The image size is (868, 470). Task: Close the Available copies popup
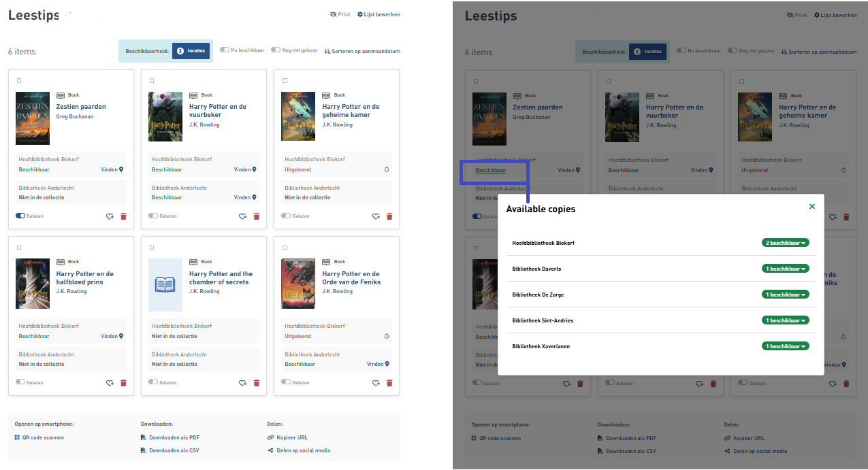[811, 207]
